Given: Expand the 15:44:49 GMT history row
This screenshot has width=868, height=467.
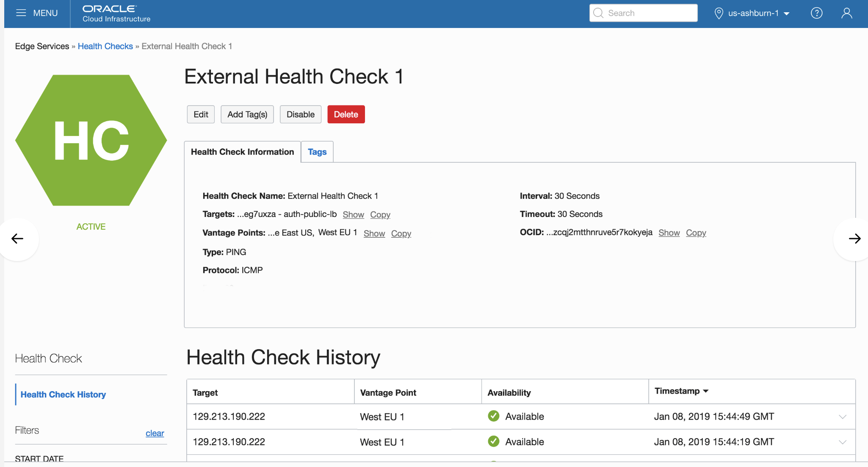Looking at the screenshot, I should 842,417.
